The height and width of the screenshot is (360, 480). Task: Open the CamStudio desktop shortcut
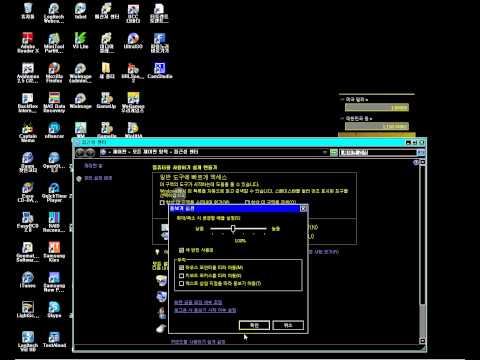(x=160, y=70)
